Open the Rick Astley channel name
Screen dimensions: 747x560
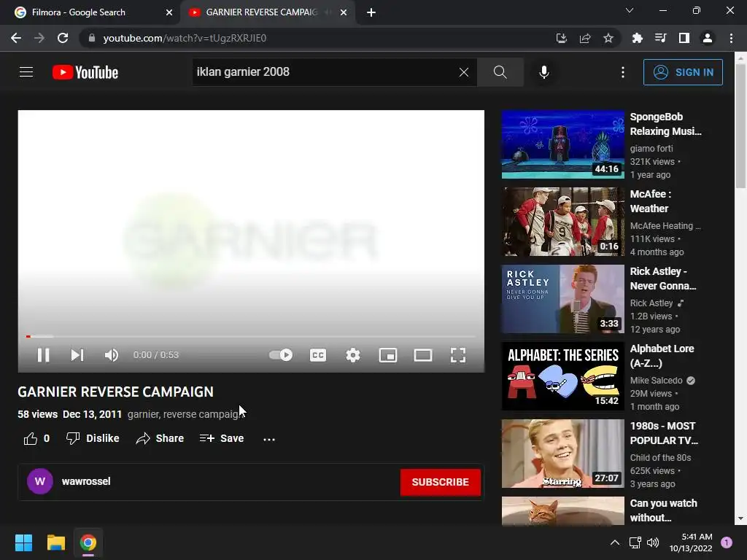point(651,303)
